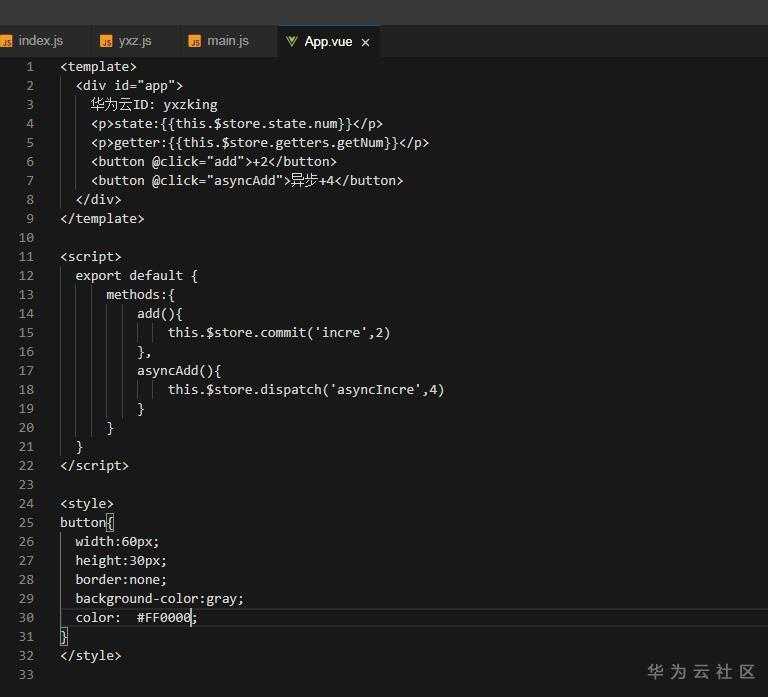Click the text 华为云ID: yxzking

(154, 105)
